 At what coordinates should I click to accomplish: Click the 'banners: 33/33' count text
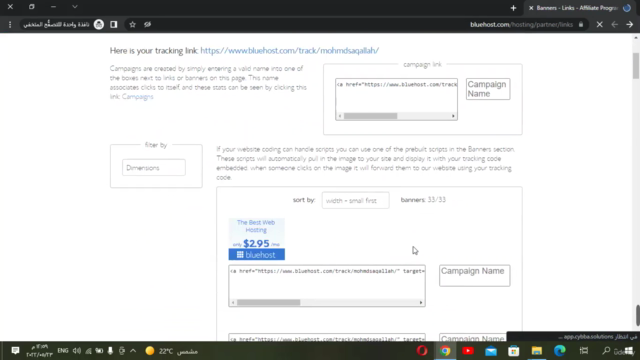[423, 200]
